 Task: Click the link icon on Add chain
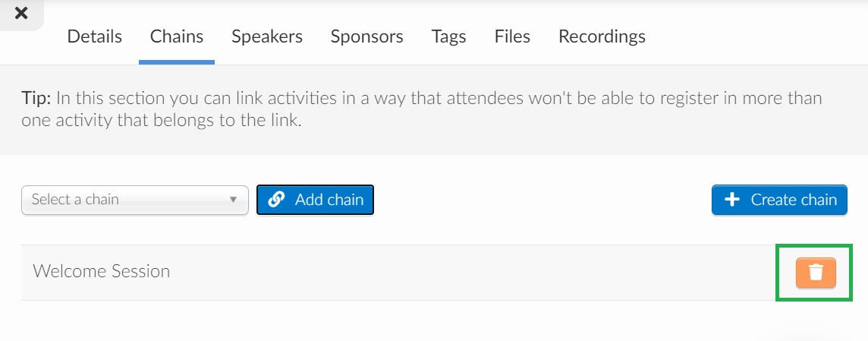point(275,199)
